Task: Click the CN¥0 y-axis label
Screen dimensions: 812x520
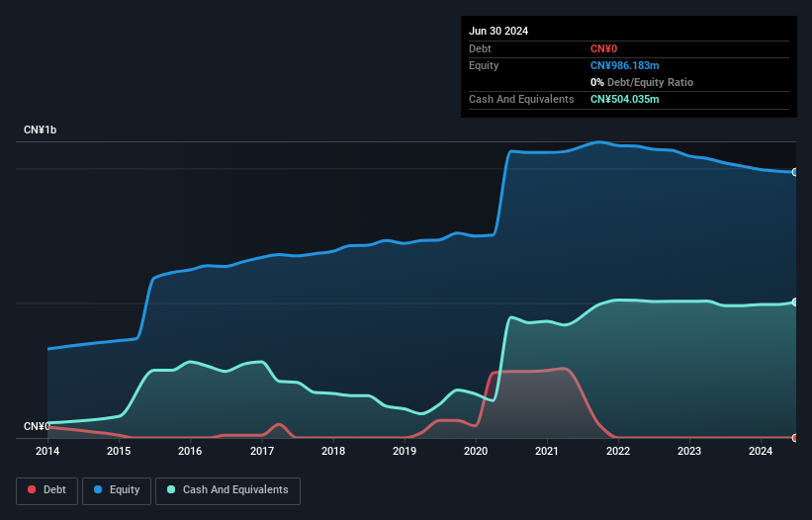Action: [37, 426]
